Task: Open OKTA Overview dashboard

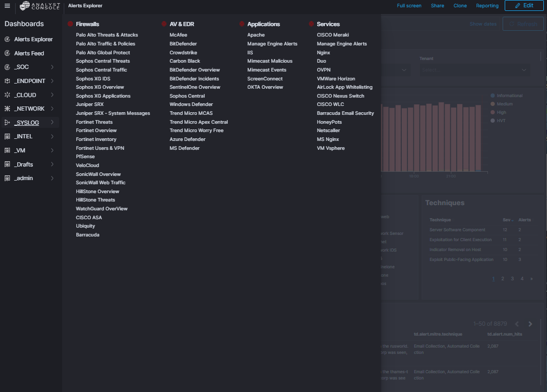Action: 265,87
